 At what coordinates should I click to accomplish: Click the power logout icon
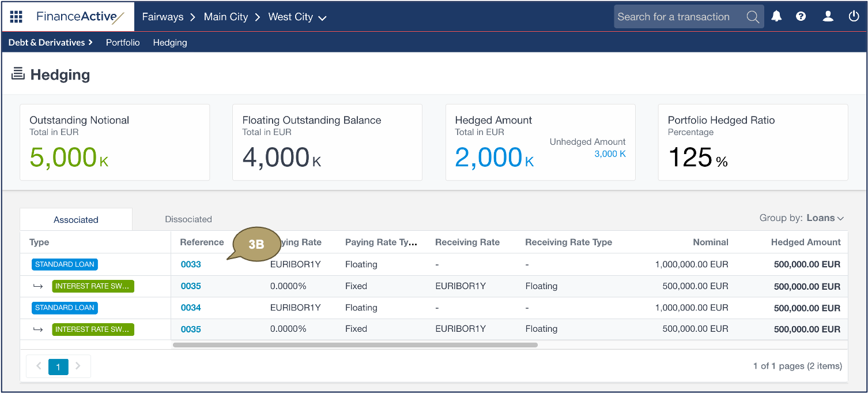tap(854, 17)
